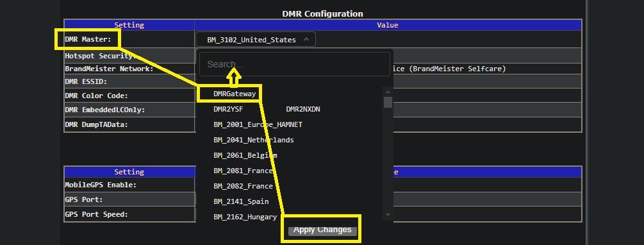Select DMRGateway from the master list

point(235,94)
